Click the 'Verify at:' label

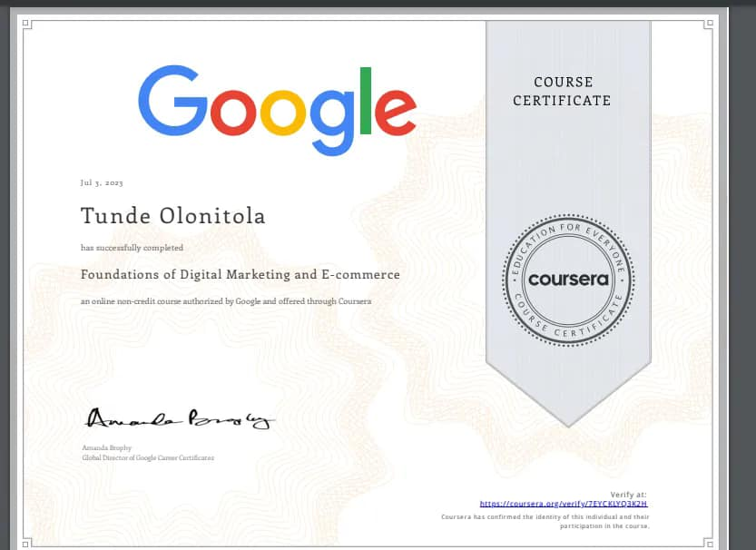(x=628, y=495)
